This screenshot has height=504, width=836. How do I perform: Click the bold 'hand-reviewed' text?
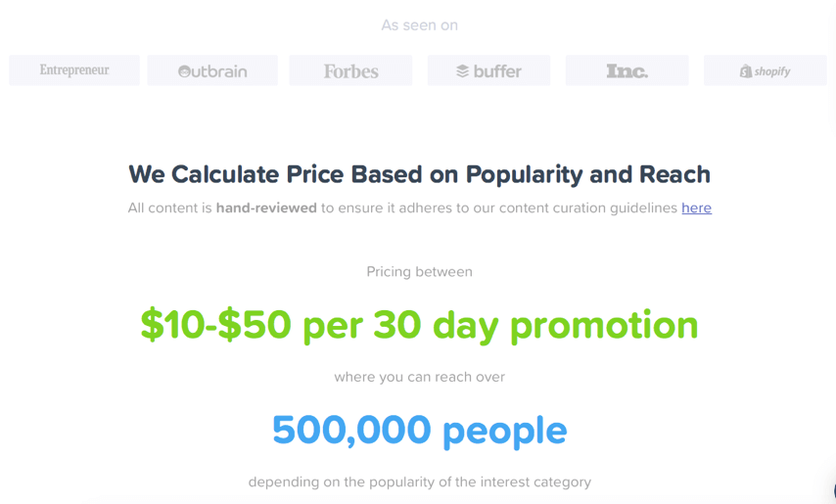[266, 207]
